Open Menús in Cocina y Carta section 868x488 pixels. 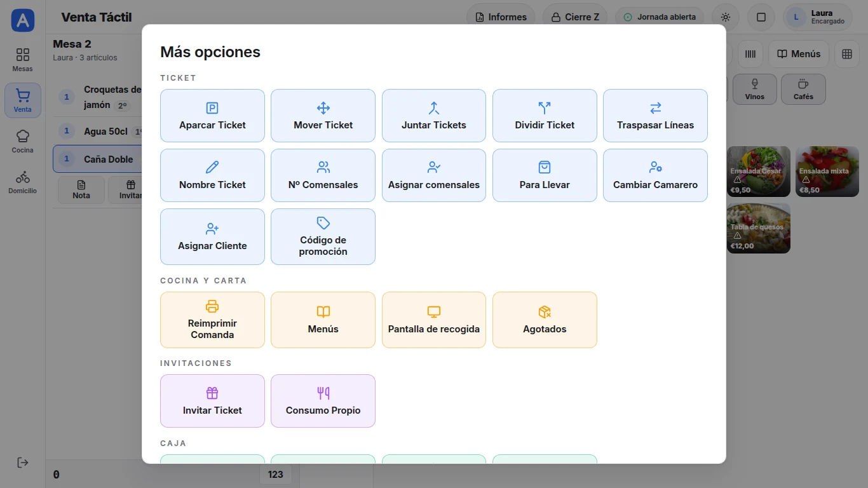[323, 320]
